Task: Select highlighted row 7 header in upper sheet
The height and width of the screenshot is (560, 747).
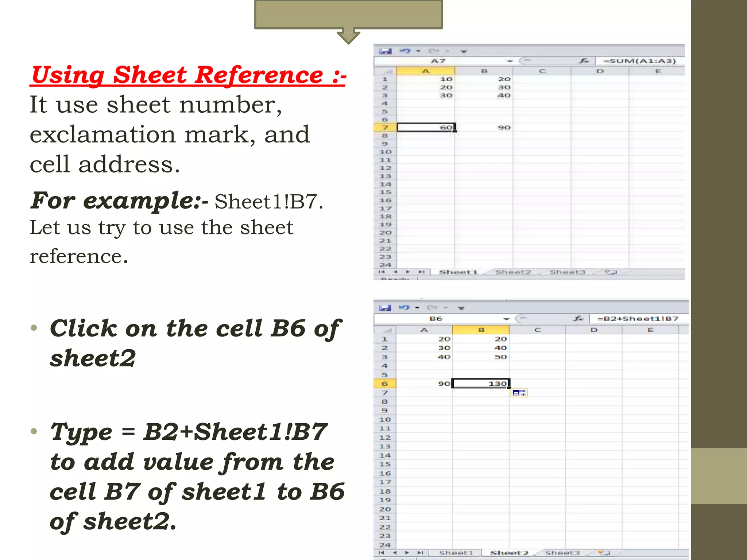Action: pyautogui.click(x=385, y=127)
